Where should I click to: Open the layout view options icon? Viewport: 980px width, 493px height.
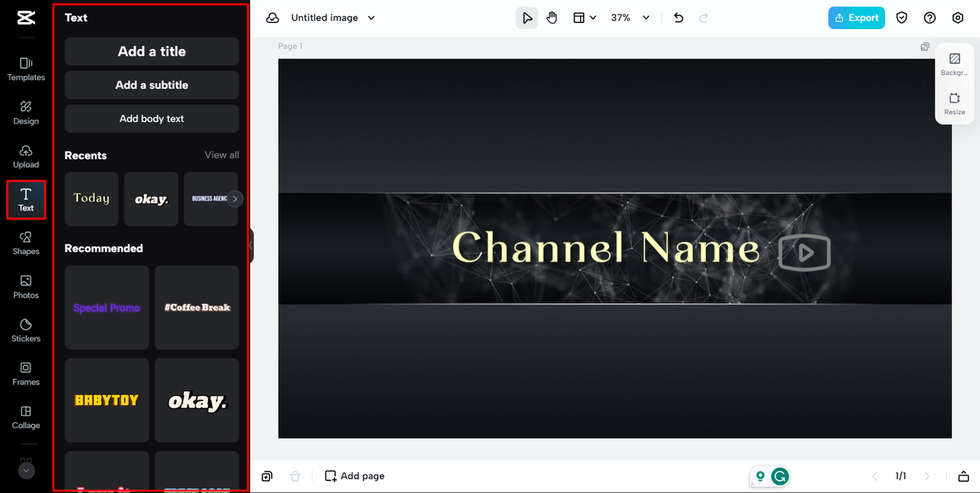(580, 18)
